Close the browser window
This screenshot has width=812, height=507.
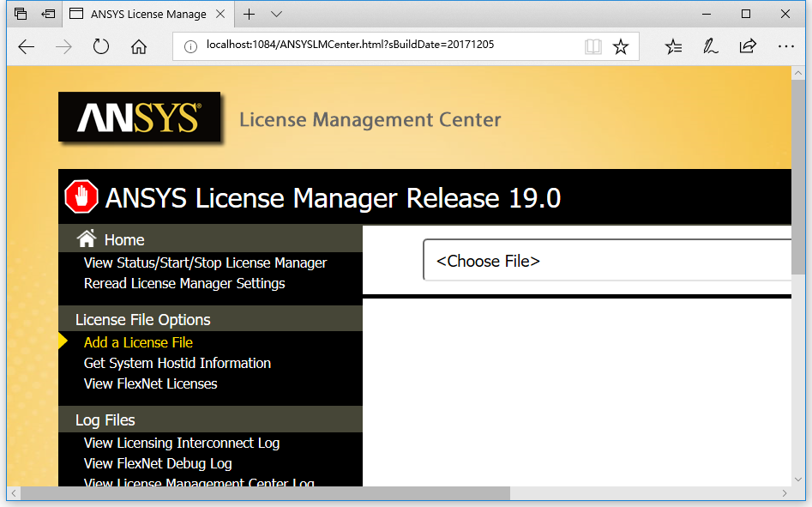pos(785,14)
